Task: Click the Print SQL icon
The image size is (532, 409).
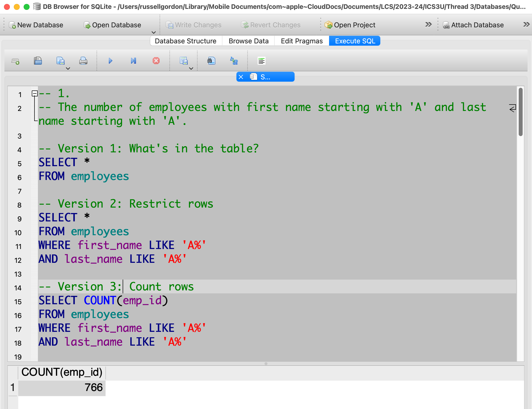Action: pos(83,61)
